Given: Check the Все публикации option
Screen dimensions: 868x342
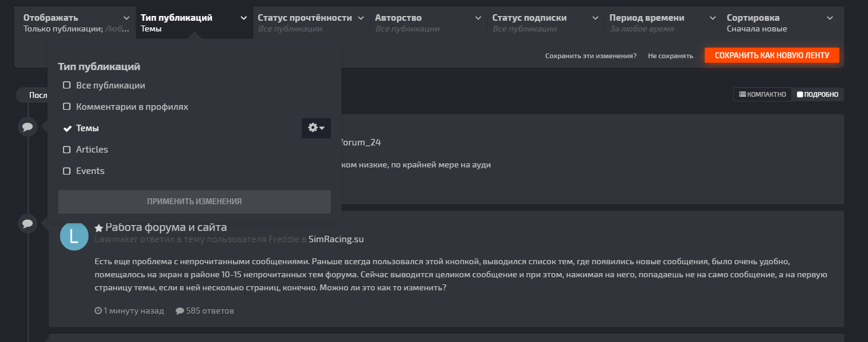Looking at the screenshot, I should tap(67, 85).
